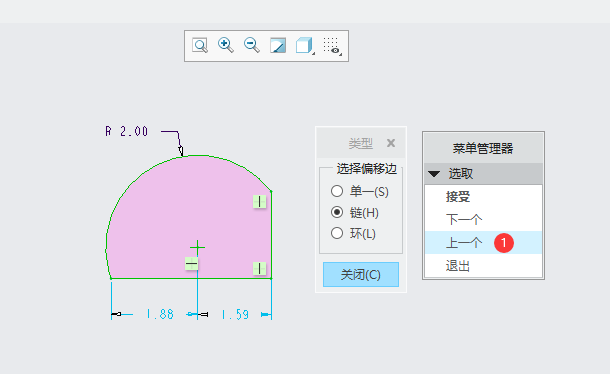Screen dimensions: 610x374
Task: Select the 单一(S) radio button
Action: point(337,191)
